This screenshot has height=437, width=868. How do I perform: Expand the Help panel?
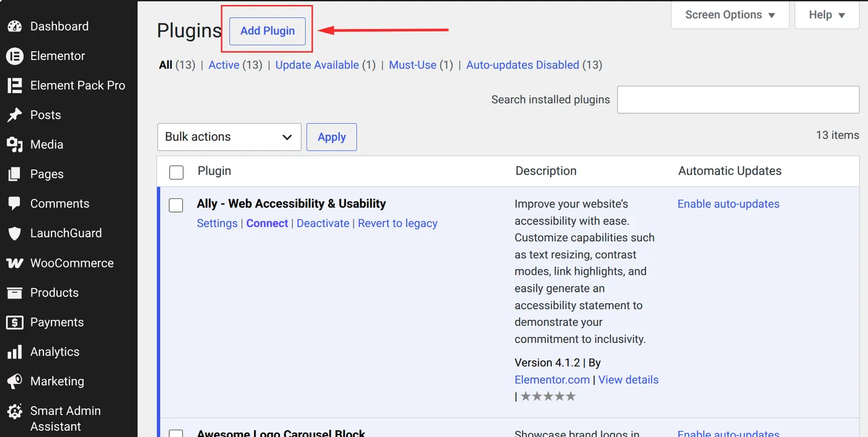[x=827, y=15]
